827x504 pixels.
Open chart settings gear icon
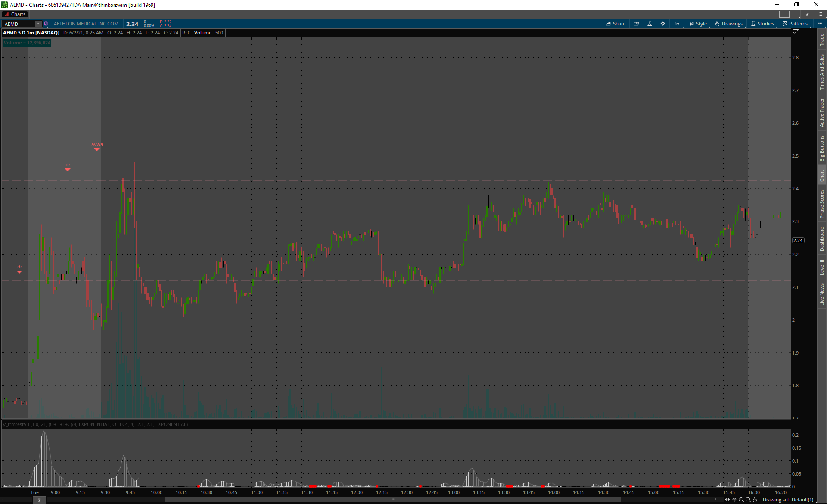(x=663, y=24)
